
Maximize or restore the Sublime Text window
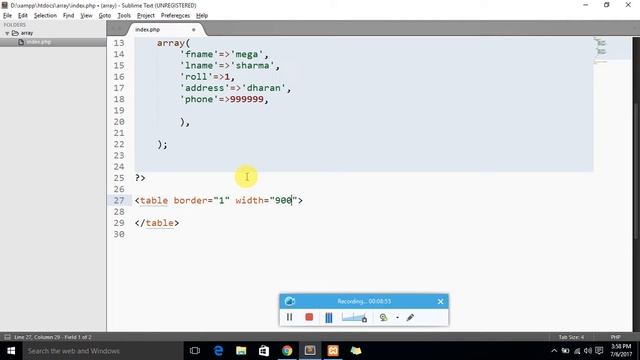coord(607,5)
